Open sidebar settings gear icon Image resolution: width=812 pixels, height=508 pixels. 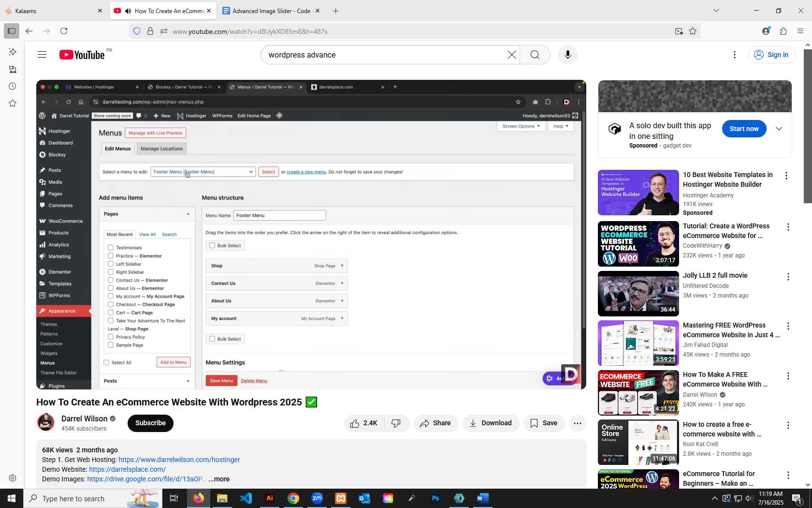coord(13,478)
